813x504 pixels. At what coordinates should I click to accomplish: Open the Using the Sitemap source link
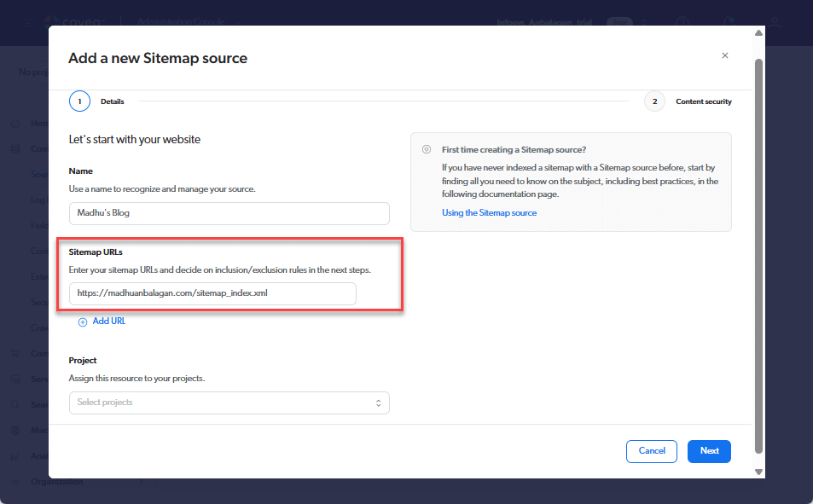[x=489, y=212]
